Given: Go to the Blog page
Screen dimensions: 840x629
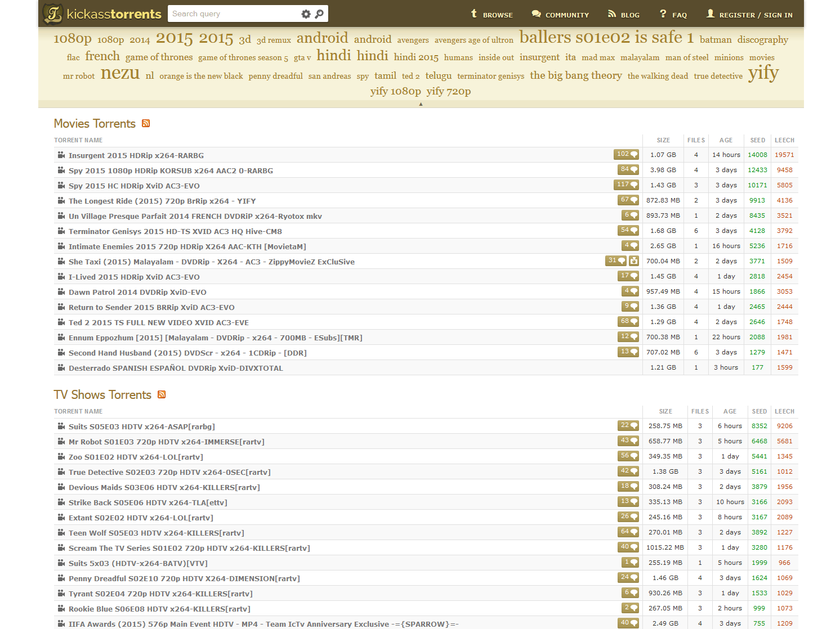Looking at the screenshot, I should coord(623,14).
